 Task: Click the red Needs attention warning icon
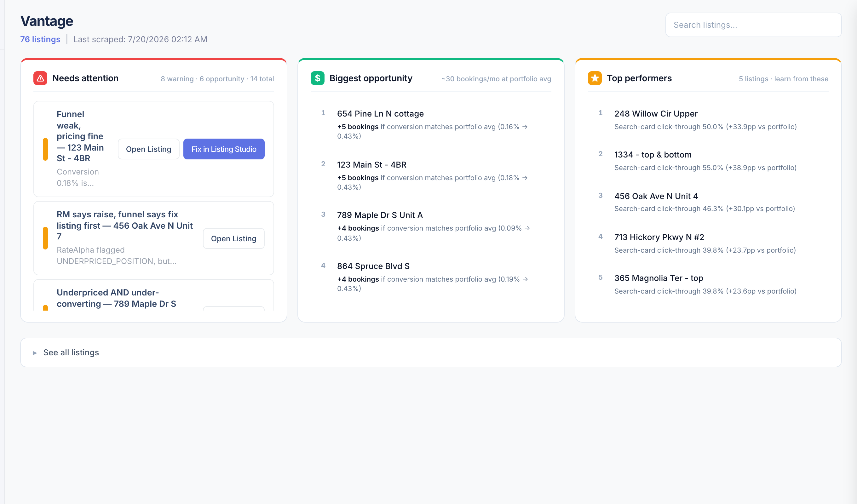40,78
